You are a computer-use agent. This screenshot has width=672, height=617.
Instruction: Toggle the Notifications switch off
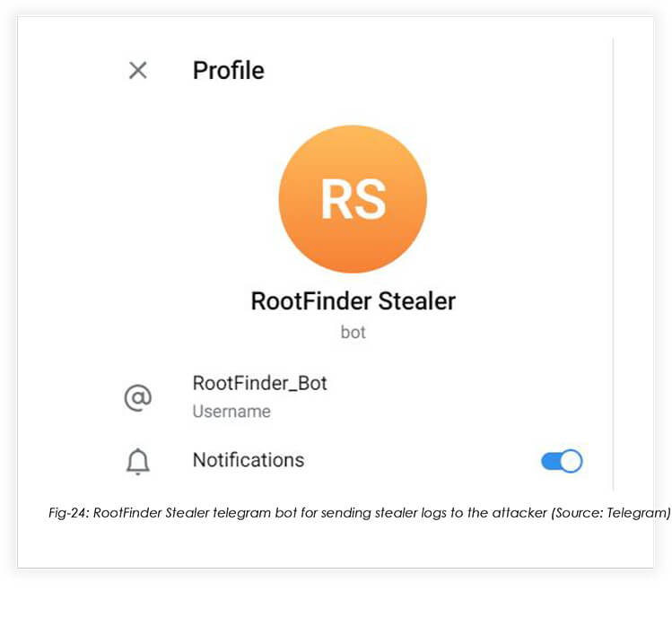coord(562,461)
